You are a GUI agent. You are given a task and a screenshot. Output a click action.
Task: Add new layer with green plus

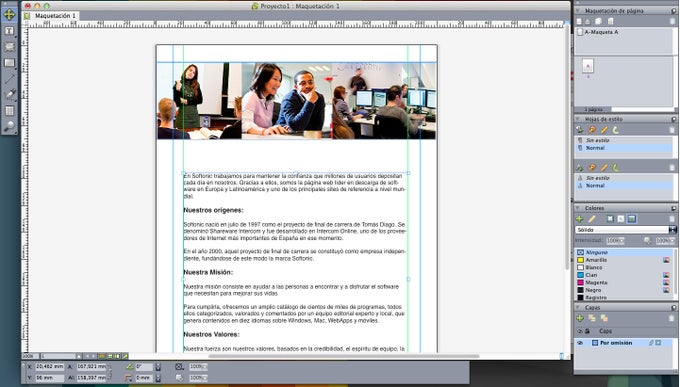point(579,318)
